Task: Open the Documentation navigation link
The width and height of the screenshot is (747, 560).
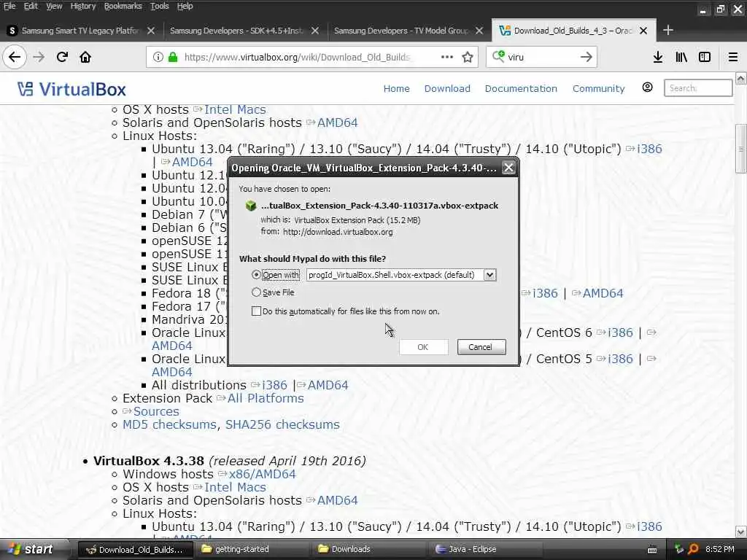Action: point(521,88)
